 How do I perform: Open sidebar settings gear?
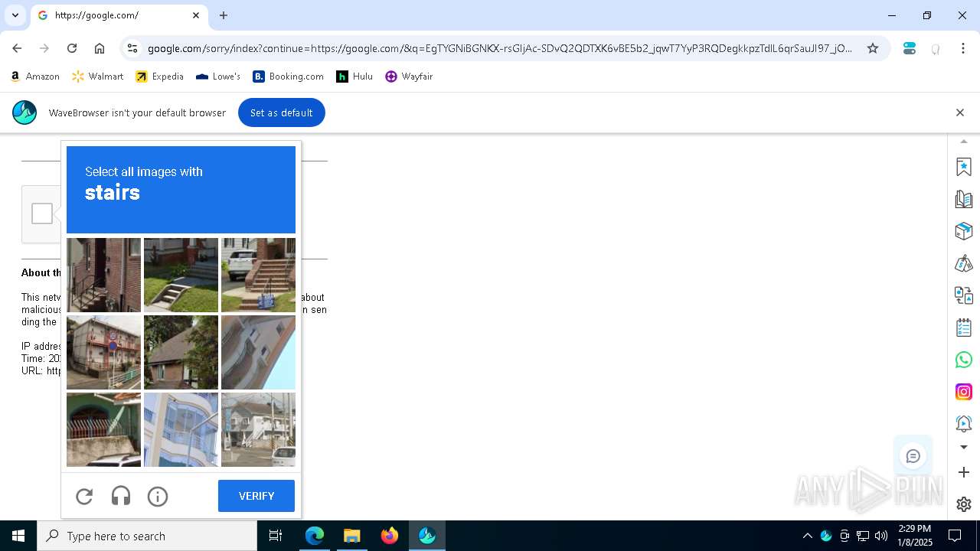coord(964,504)
